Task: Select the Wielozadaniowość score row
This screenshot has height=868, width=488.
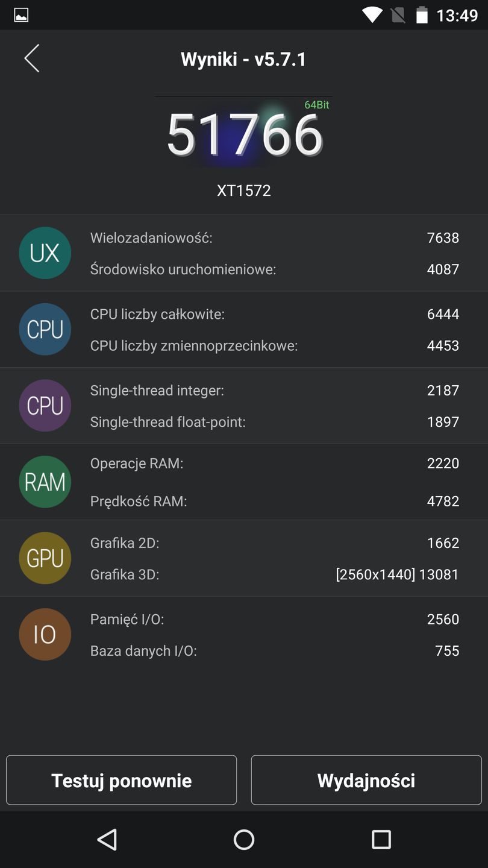Action: pyautogui.click(x=274, y=238)
